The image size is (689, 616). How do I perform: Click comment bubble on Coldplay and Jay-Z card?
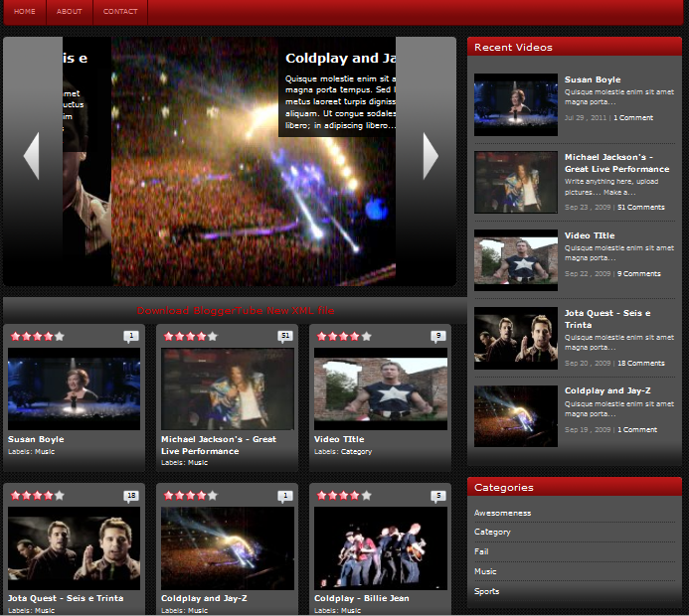[285, 496]
